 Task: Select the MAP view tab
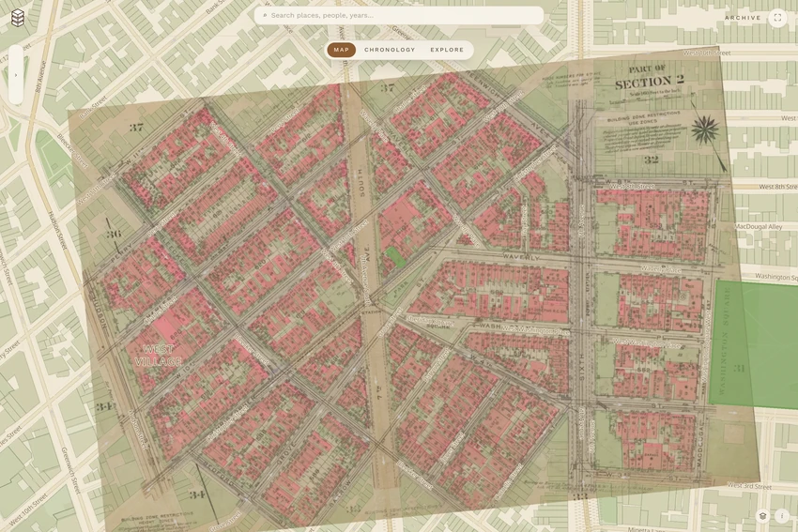(342, 50)
